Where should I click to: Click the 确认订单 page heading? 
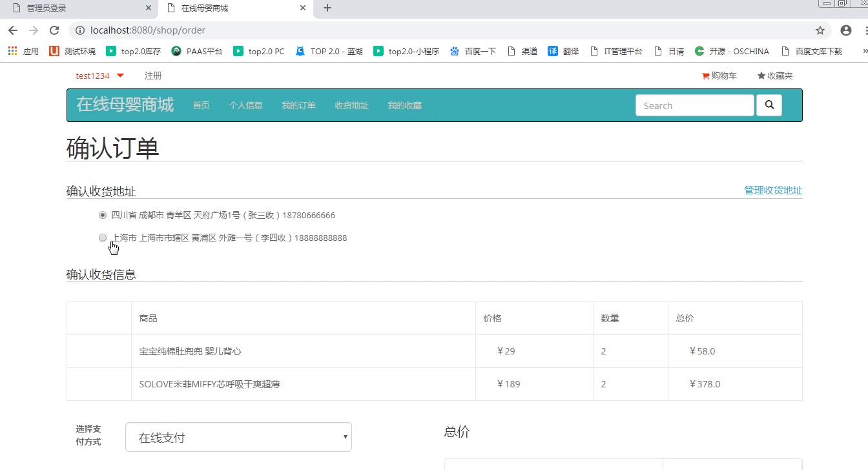click(x=113, y=148)
